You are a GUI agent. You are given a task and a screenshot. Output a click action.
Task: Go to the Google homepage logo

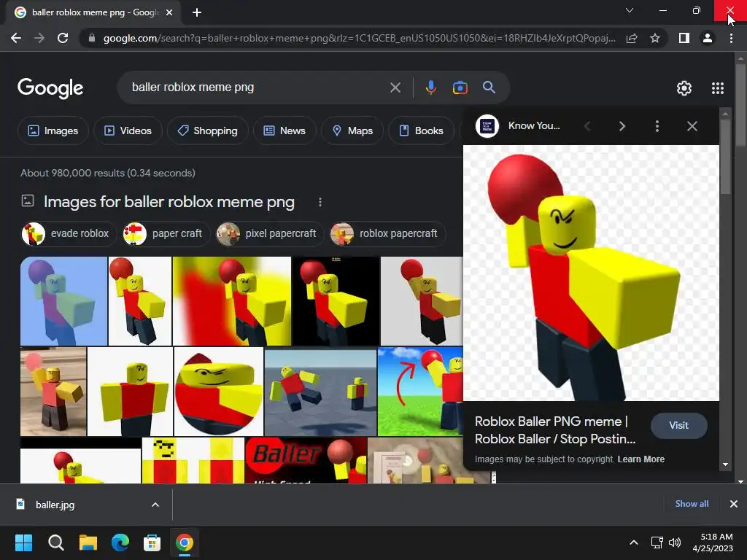pos(50,88)
